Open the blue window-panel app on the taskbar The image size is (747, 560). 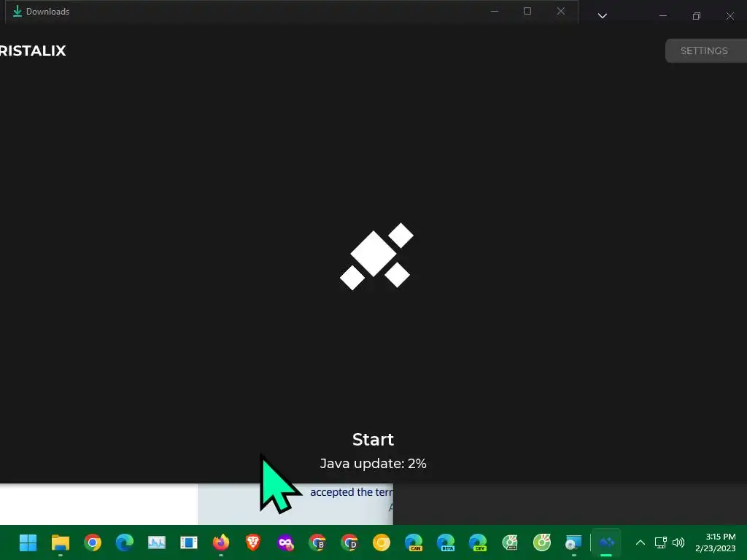(x=189, y=542)
